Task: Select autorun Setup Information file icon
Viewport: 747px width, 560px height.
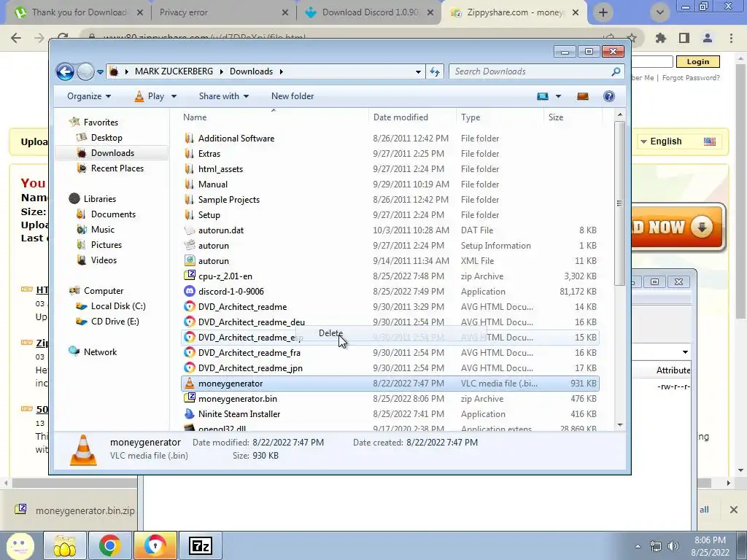Action: [190, 245]
